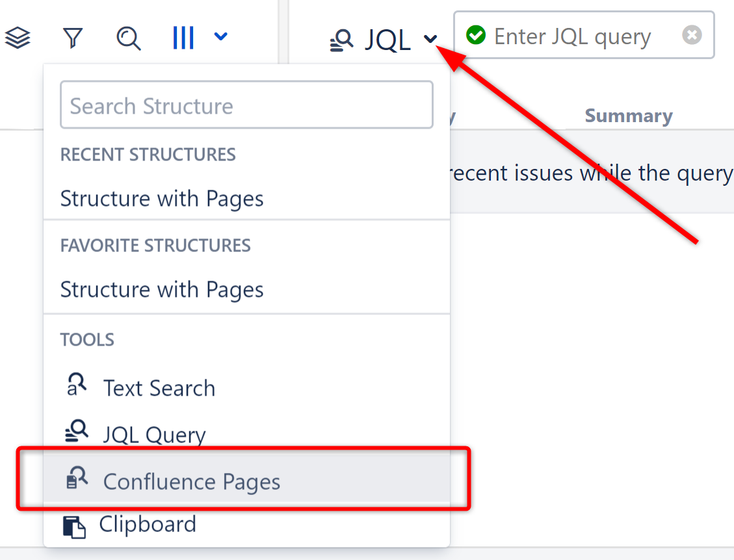Select Text Search from Tools menu
Screen dimensions: 734x560
159,387
